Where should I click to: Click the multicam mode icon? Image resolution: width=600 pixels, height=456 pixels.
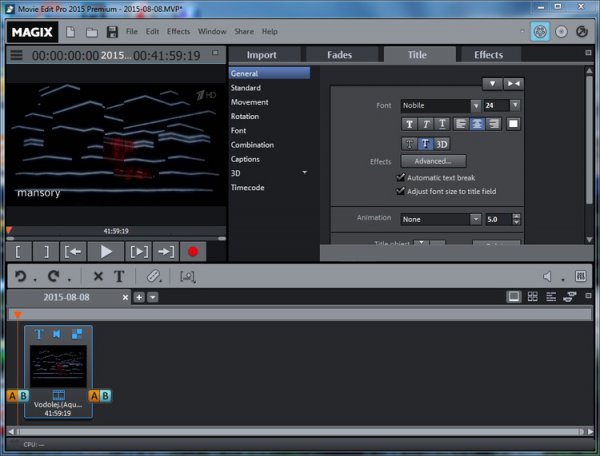[570, 296]
